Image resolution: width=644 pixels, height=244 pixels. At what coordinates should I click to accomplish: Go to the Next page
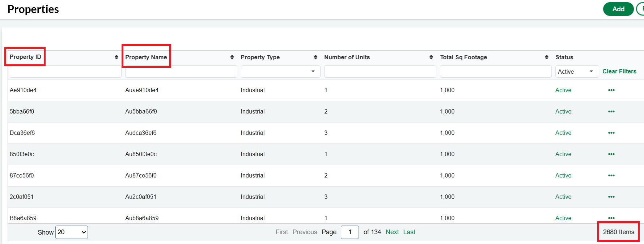point(392,232)
